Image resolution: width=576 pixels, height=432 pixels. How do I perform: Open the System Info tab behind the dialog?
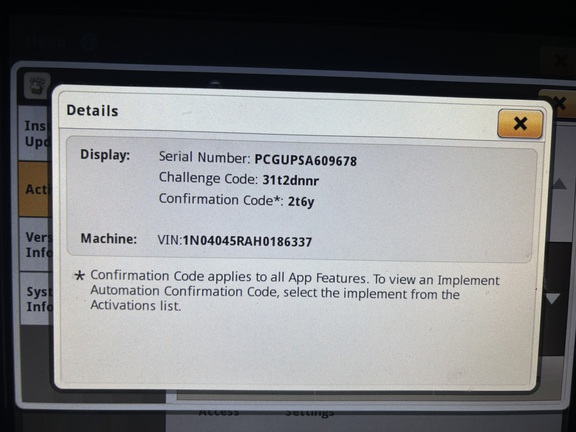point(37,299)
